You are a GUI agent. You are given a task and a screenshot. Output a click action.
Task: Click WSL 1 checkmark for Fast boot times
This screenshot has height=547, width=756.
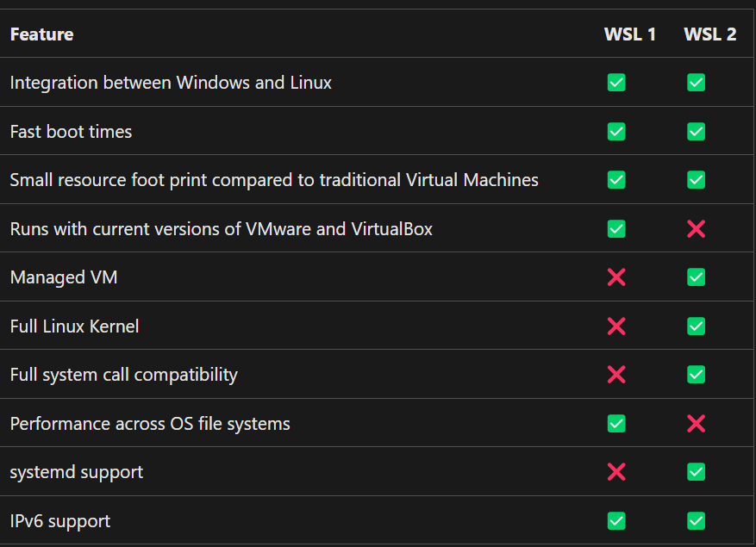pos(616,132)
